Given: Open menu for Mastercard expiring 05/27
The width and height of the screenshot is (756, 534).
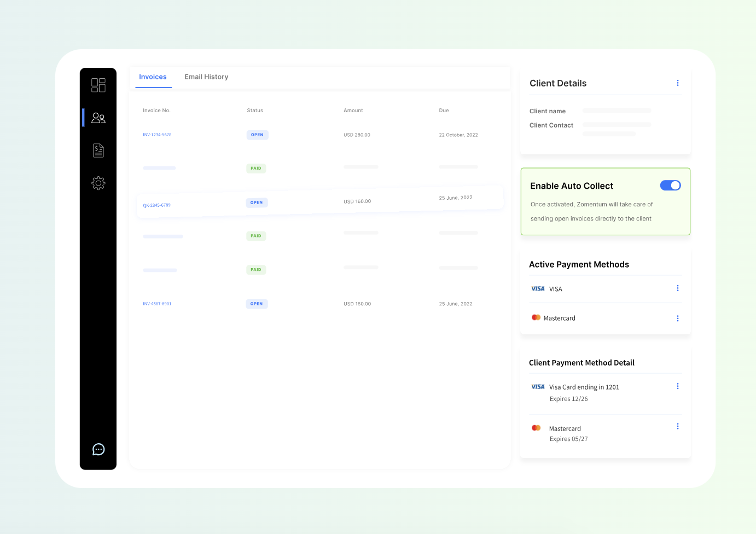Looking at the screenshot, I should pos(677,426).
